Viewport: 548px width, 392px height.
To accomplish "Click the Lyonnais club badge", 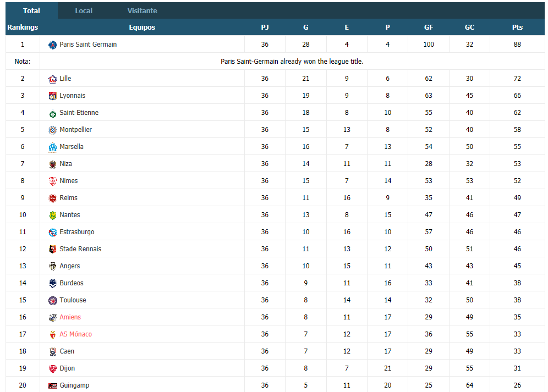I will click(53, 96).
